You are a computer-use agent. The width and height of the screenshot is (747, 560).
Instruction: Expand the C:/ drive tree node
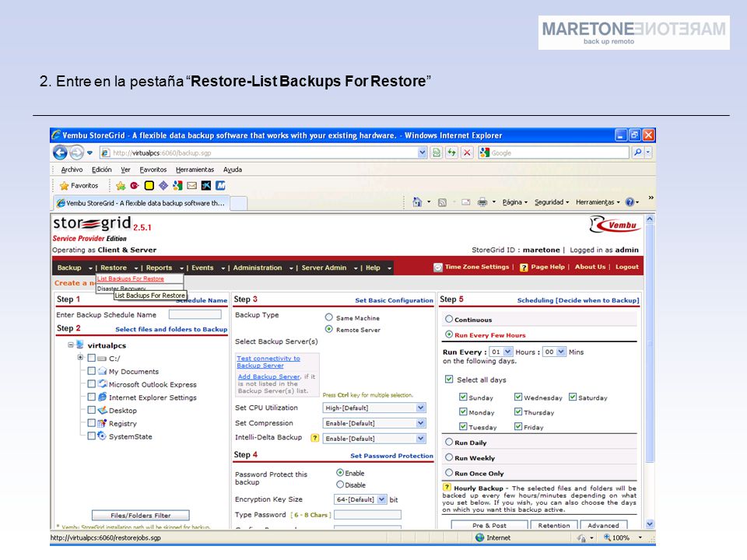(80, 358)
